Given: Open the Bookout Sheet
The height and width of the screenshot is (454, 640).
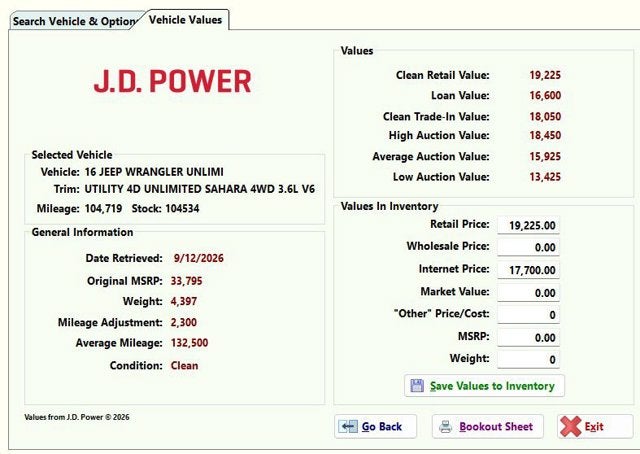Looking at the screenshot, I should tap(488, 427).
